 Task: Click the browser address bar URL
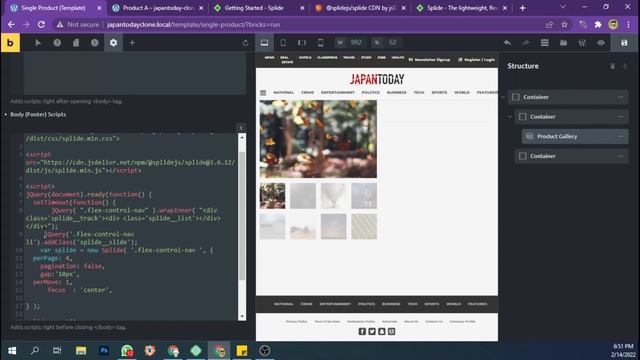click(x=193, y=24)
